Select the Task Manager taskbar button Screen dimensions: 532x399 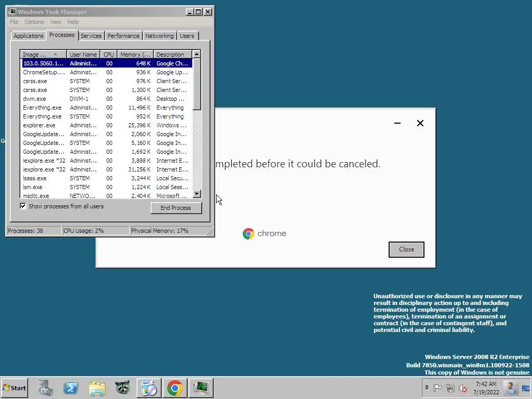[x=201, y=388]
